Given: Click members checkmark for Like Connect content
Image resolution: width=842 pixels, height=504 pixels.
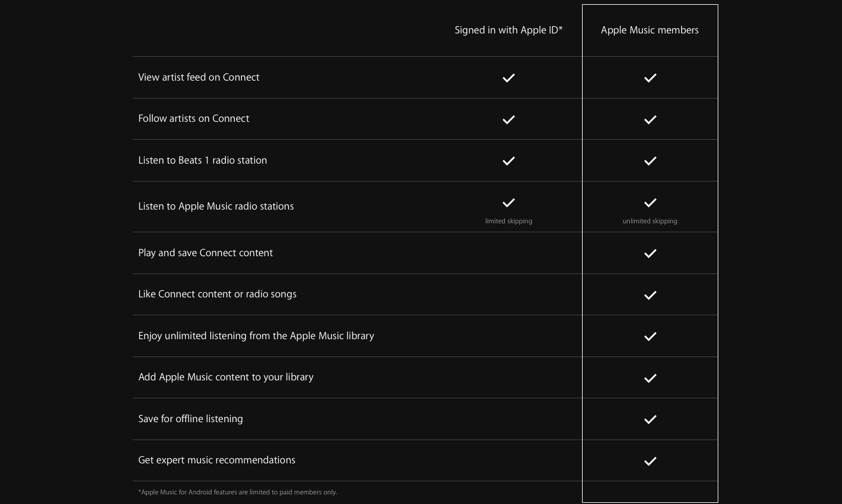Looking at the screenshot, I should pyautogui.click(x=650, y=295).
